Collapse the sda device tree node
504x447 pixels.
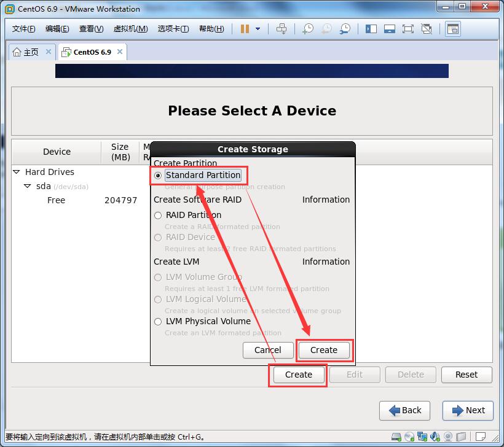[x=27, y=186]
